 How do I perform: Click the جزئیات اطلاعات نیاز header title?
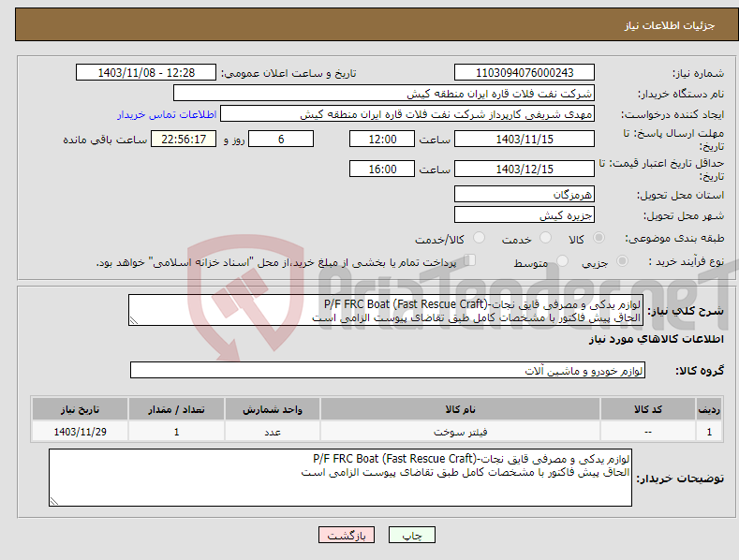pos(670,25)
